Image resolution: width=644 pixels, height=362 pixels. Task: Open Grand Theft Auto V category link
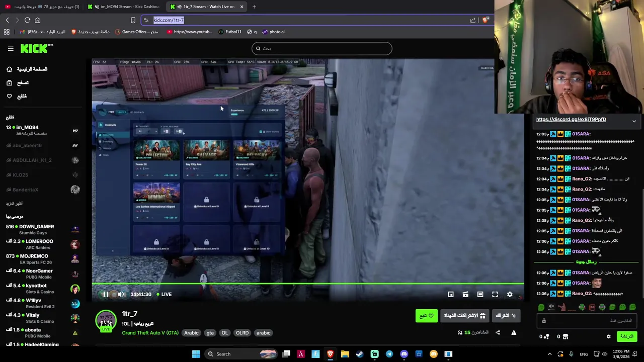(x=150, y=333)
